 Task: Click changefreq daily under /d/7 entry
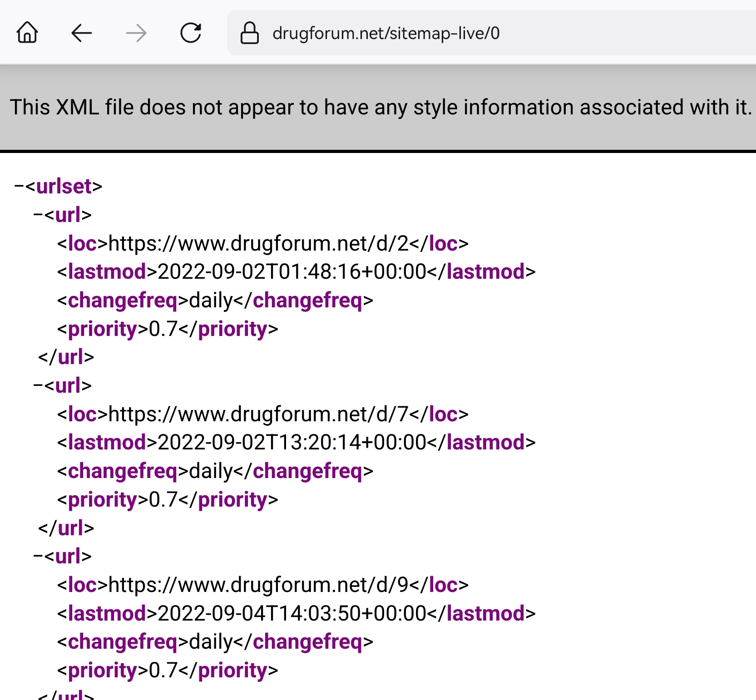tap(211, 471)
